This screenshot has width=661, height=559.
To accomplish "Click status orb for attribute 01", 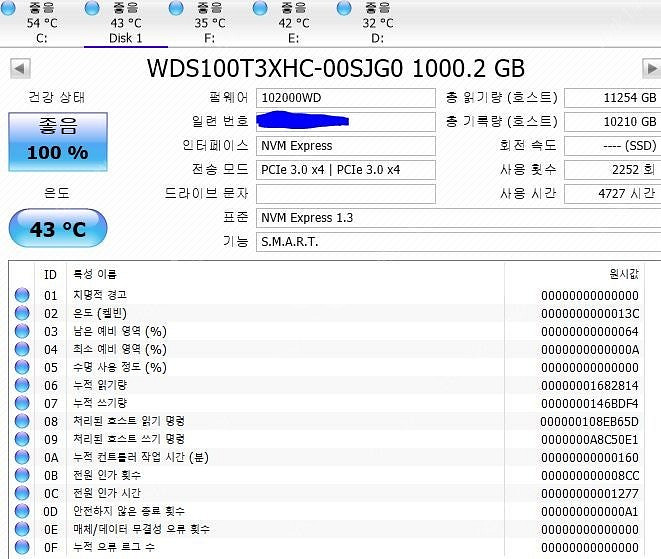I will [22, 295].
